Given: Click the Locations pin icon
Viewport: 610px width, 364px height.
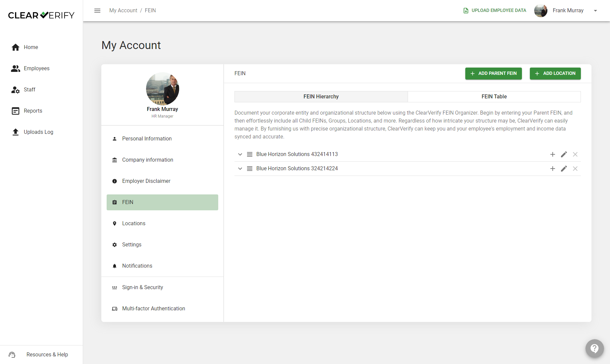Looking at the screenshot, I should coord(115,224).
